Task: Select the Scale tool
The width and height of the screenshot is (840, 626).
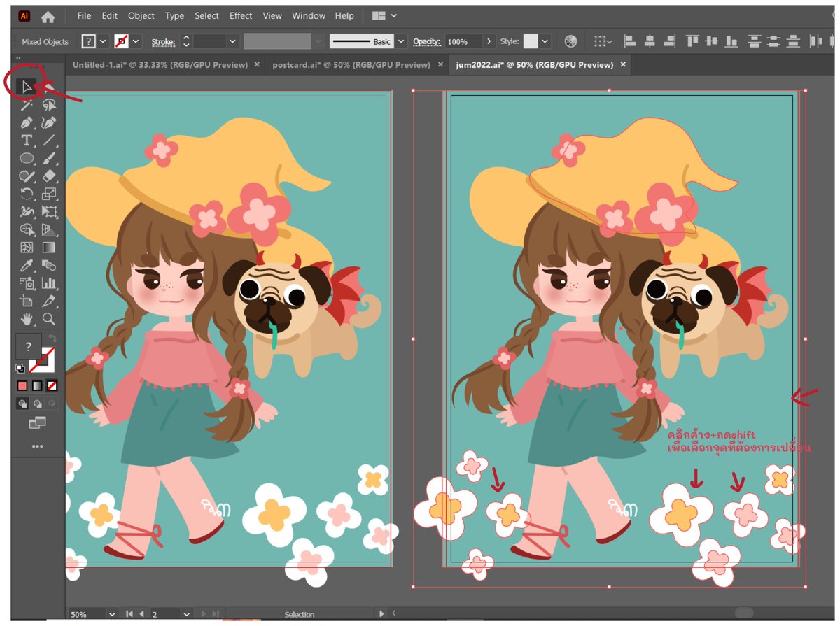Action: (49, 194)
